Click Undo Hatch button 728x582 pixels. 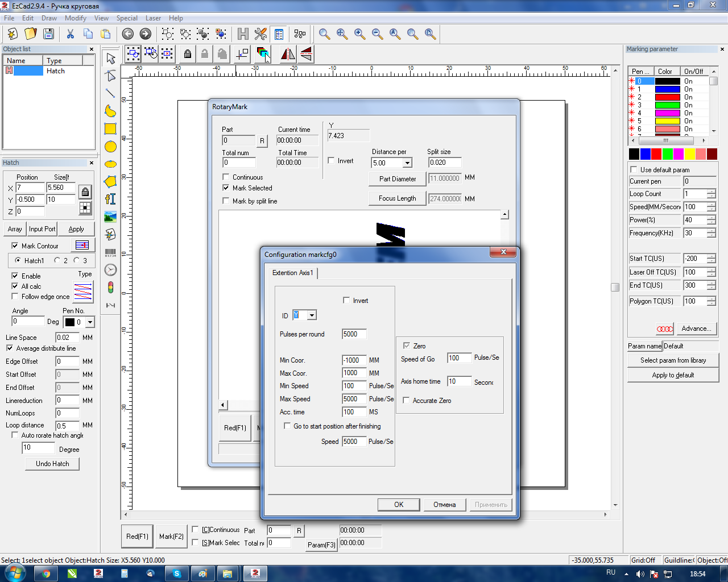(x=52, y=464)
